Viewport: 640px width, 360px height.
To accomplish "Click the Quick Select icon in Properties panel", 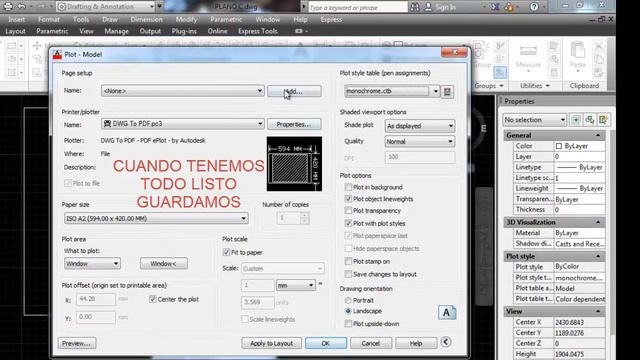I will (603, 120).
